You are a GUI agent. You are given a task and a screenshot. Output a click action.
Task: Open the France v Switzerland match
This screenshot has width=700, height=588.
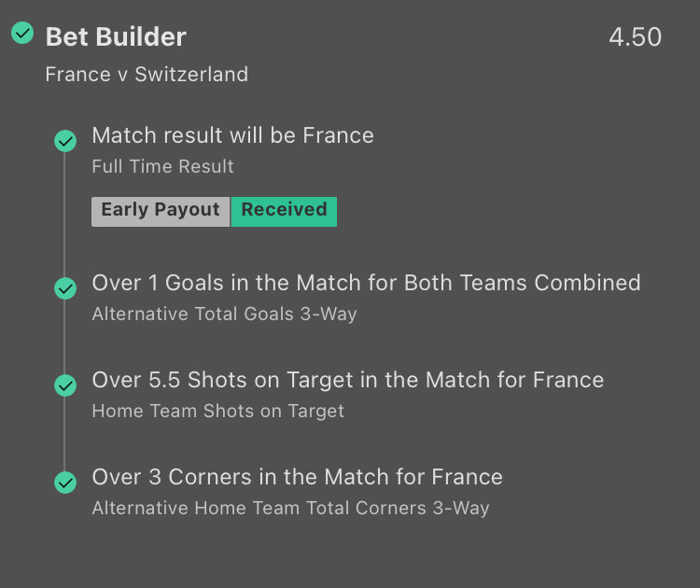[x=147, y=75]
